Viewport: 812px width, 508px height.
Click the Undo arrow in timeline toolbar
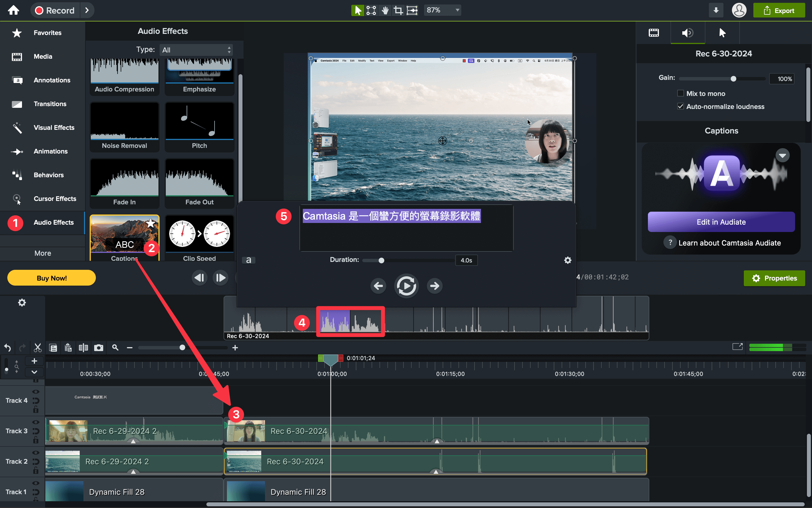7,347
